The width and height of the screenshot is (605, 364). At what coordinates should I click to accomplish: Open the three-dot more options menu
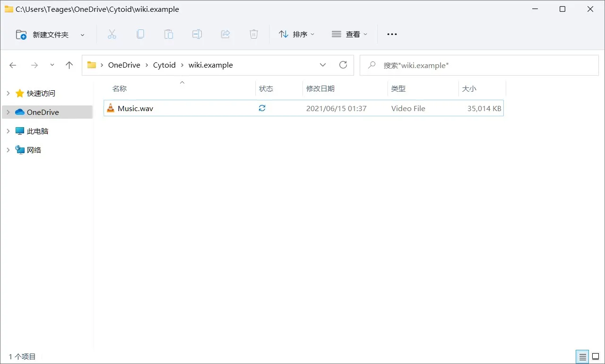point(392,35)
